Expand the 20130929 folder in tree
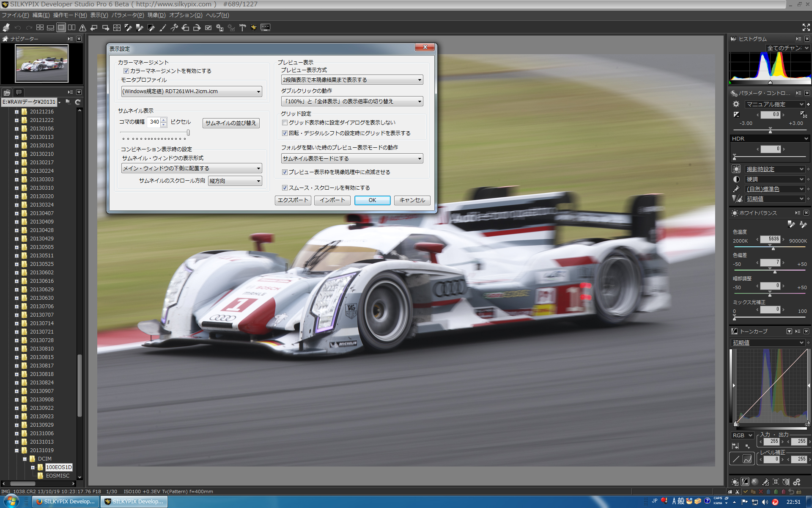Screen dimensions: 812x508 [x=16, y=425]
